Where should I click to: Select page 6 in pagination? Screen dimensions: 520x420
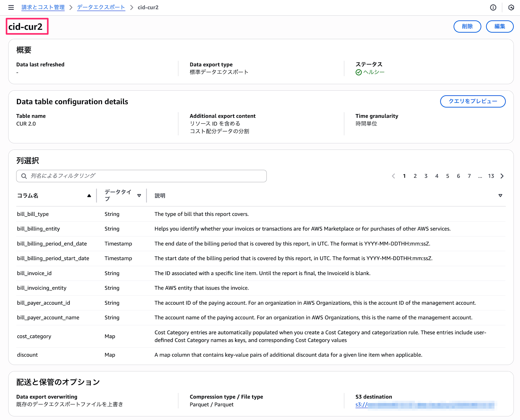click(458, 176)
